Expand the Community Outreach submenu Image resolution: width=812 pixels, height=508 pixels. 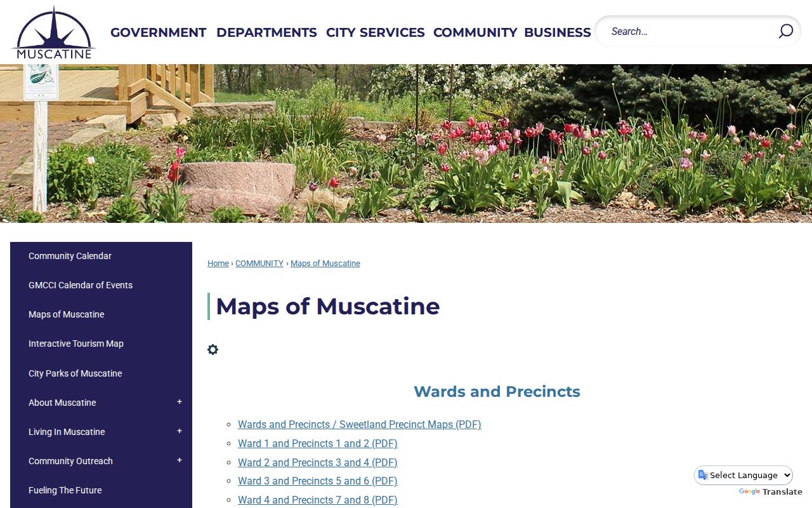pos(180,460)
